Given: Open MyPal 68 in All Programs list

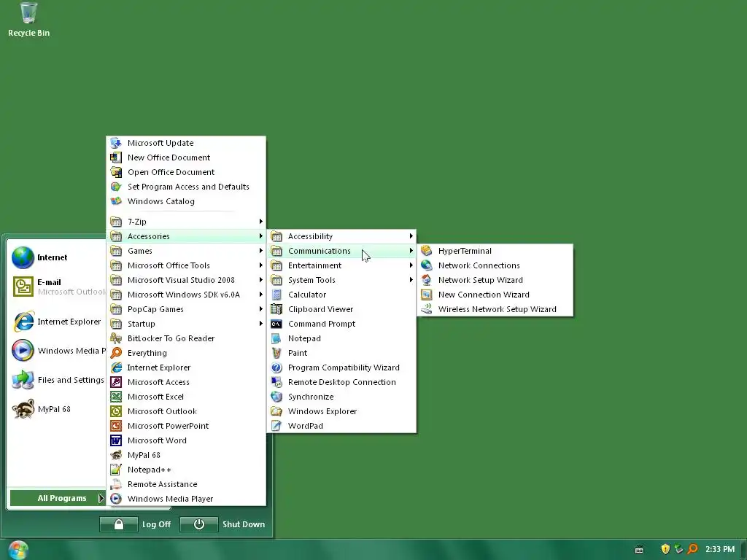Looking at the screenshot, I should click(186, 455).
